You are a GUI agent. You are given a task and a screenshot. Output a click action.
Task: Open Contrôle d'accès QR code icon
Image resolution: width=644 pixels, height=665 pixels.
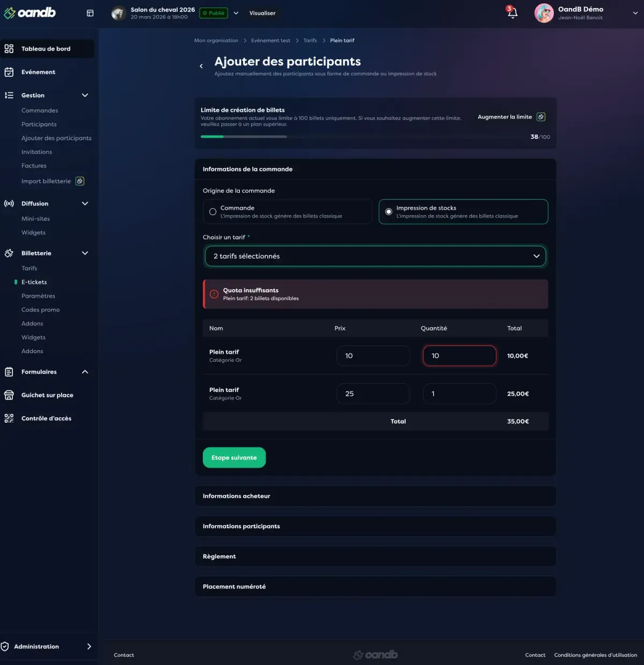coord(9,418)
